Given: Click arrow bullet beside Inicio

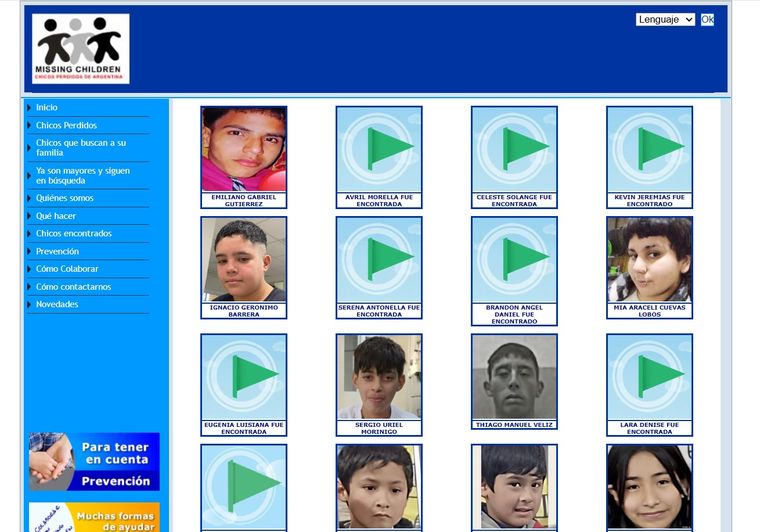Looking at the screenshot, I should pyautogui.click(x=29, y=108).
